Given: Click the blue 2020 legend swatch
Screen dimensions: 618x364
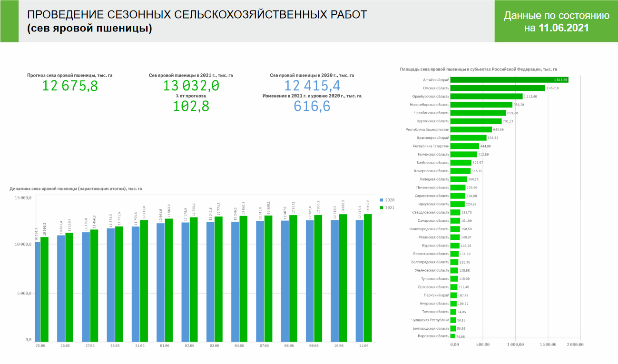Looking at the screenshot, I should pos(381,200).
